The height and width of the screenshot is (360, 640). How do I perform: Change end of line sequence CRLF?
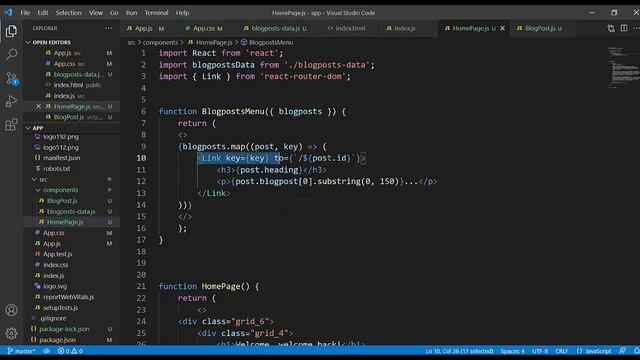(x=561, y=351)
